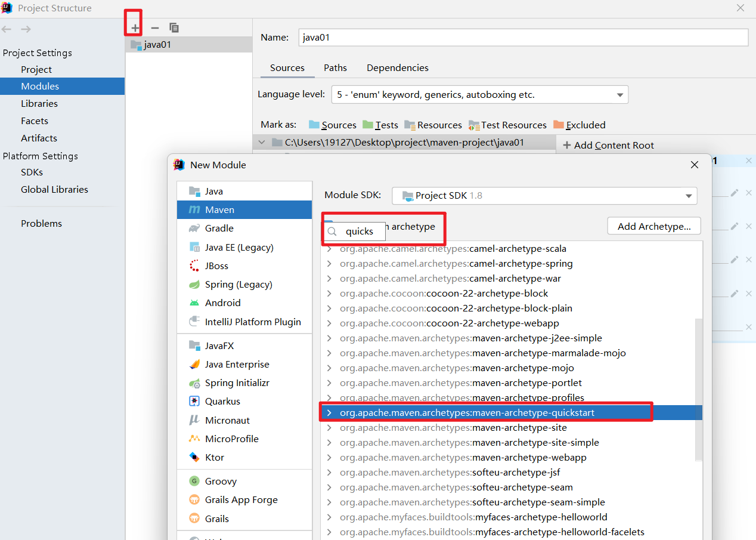Select camel-archetype-war row text
This screenshot has height=540, width=756.
(450, 279)
